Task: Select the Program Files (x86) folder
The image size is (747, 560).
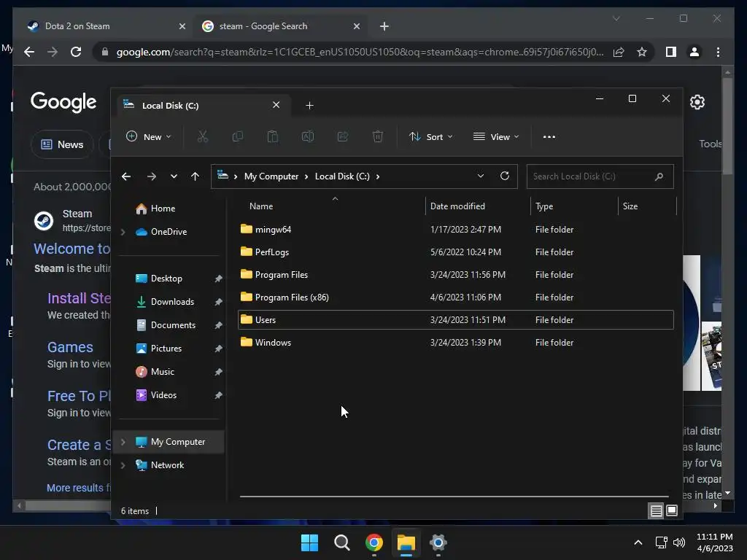Action: tap(455, 297)
